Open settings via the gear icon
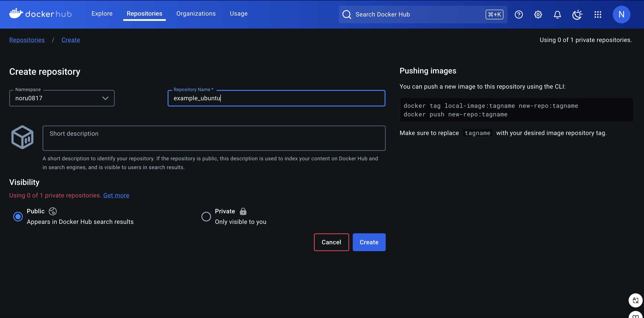Viewport: 644px width, 318px height. [538, 15]
